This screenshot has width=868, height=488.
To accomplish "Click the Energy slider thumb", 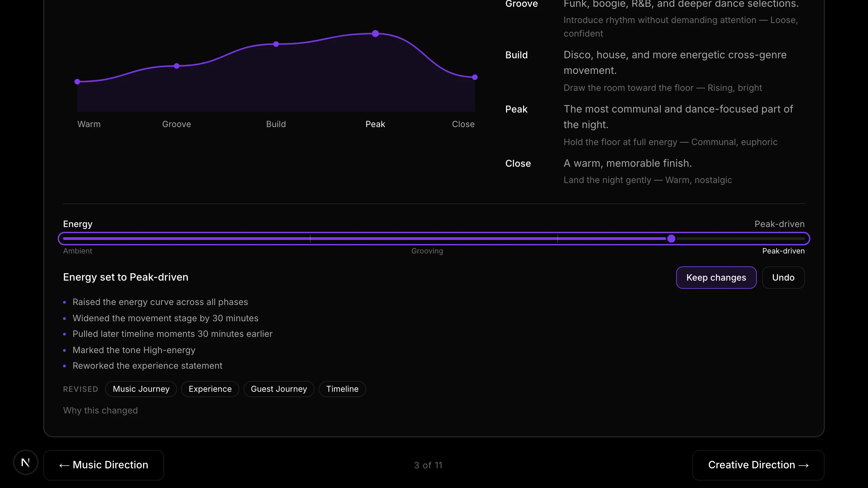I will pyautogui.click(x=671, y=239).
